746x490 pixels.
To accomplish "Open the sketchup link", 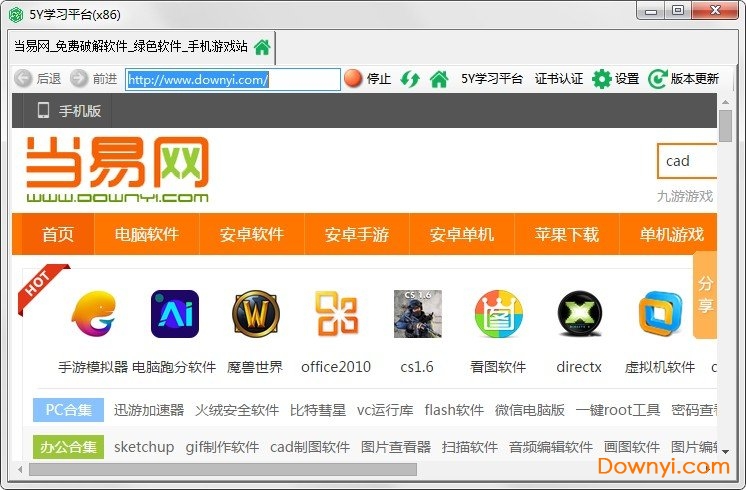I will 144,447.
